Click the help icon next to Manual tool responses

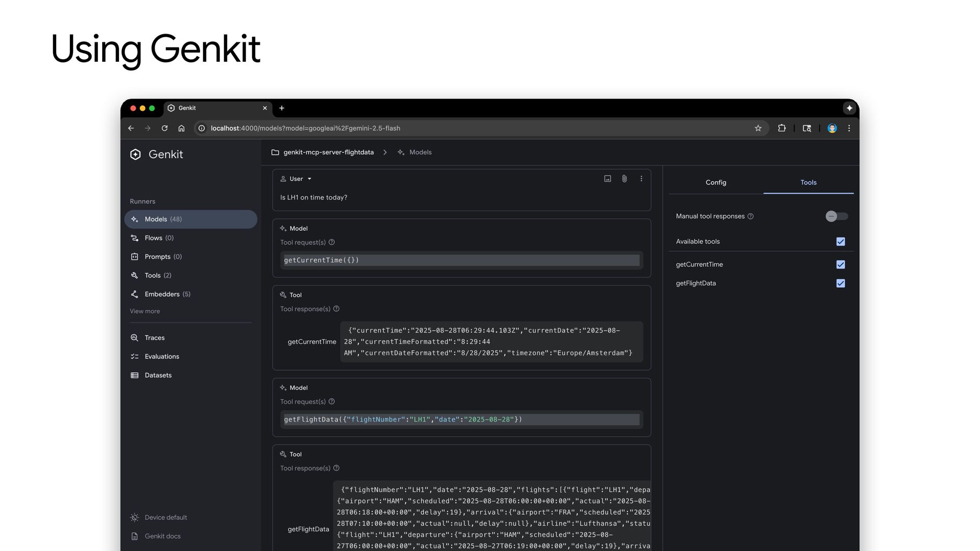click(x=750, y=216)
